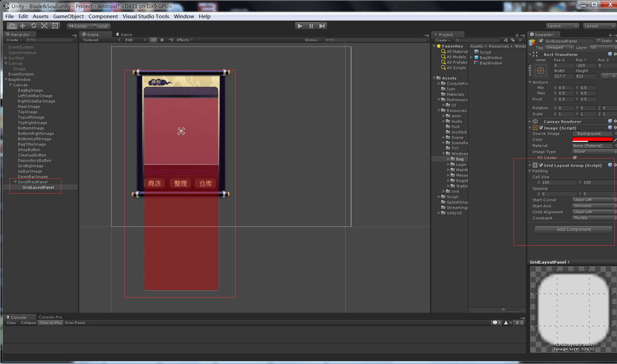This screenshot has height=364, width=617.
Task: Toggle 2D mode in the Scene view
Action: (x=153, y=40)
